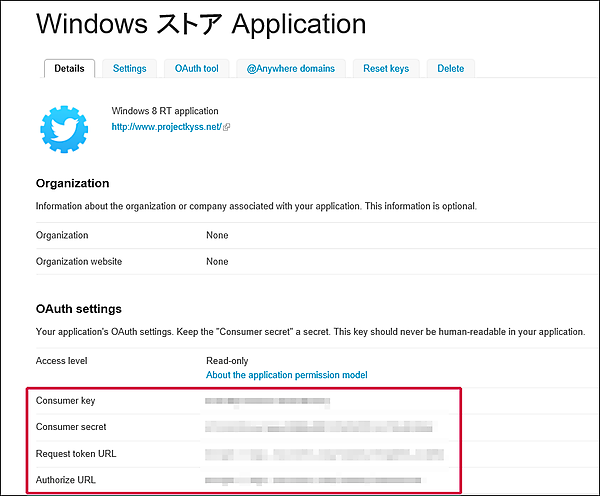Image resolution: width=600 pixels, height=496 pixels.
Task: Click the Windows 8 RT application description
Action: tap(165, 111)
